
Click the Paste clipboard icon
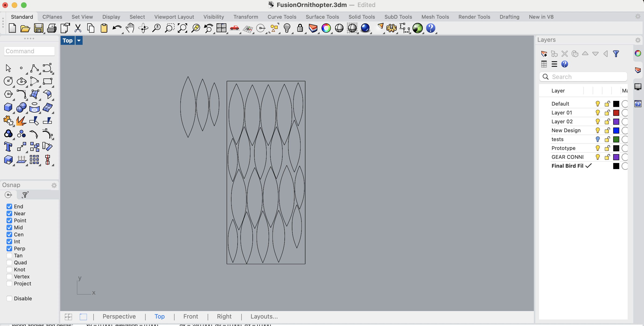click(x=104, y=28)
